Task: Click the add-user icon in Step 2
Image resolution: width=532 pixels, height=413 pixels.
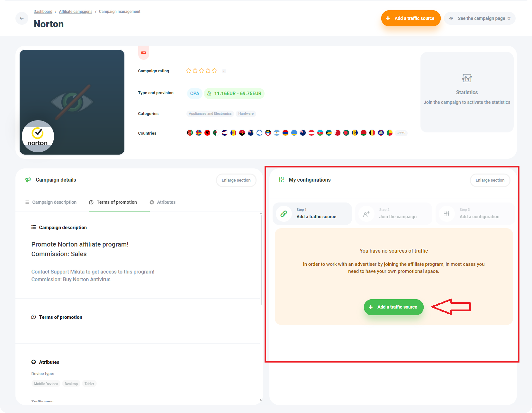Action: click(x=366, y=214)
